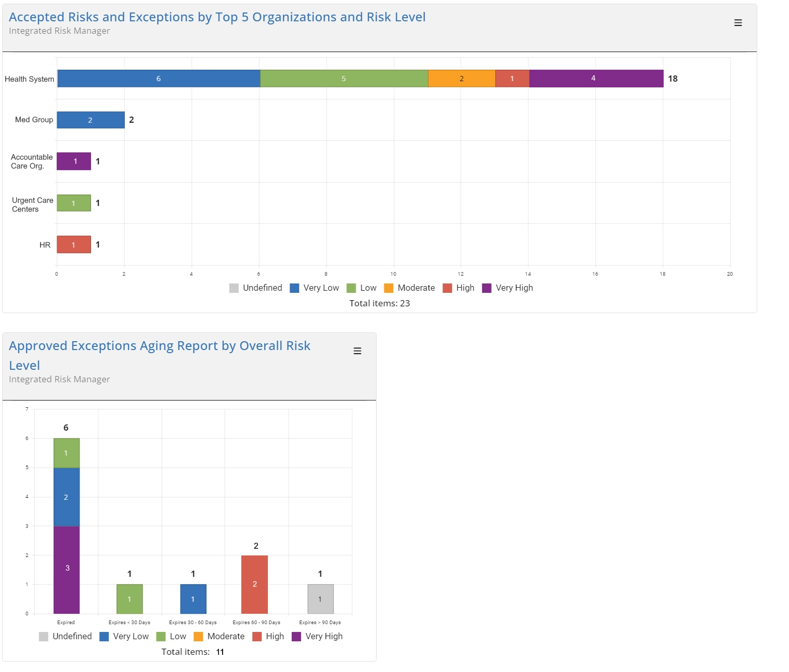The height and width of the screenshot is (672, 789).
Task: Toggle the Very Low legend item in the top chart
Action: coord(315,288)
